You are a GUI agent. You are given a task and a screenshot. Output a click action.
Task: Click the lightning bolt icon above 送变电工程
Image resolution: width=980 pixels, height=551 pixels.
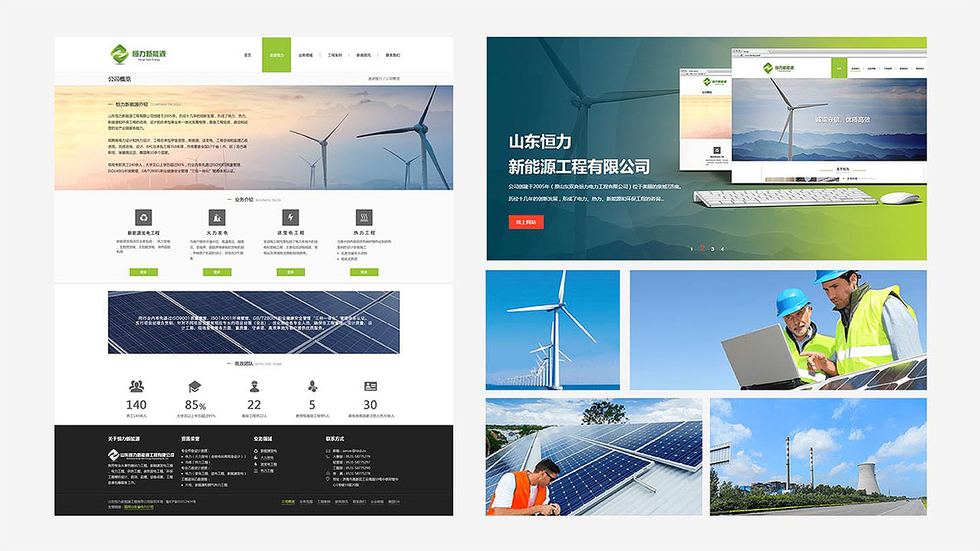(x=290, y=217)
